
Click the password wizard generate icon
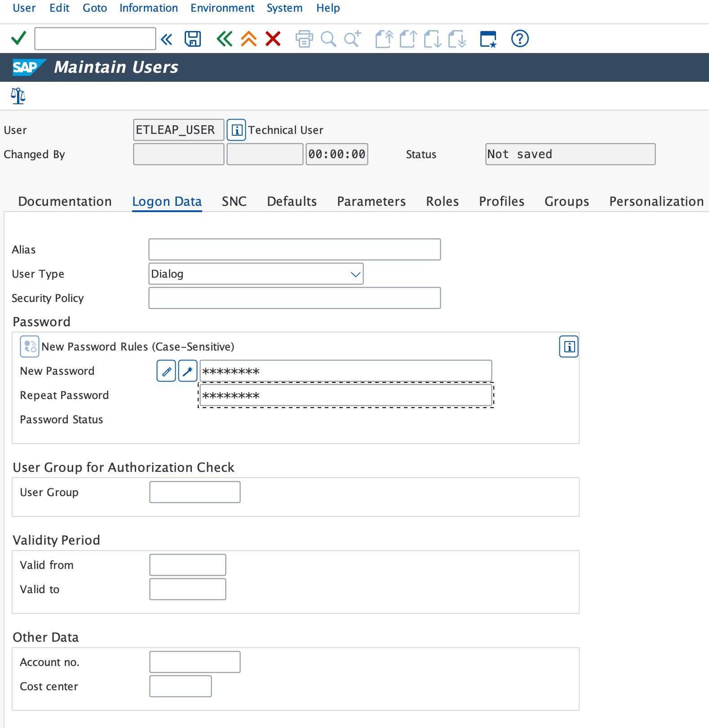[188, 371]
